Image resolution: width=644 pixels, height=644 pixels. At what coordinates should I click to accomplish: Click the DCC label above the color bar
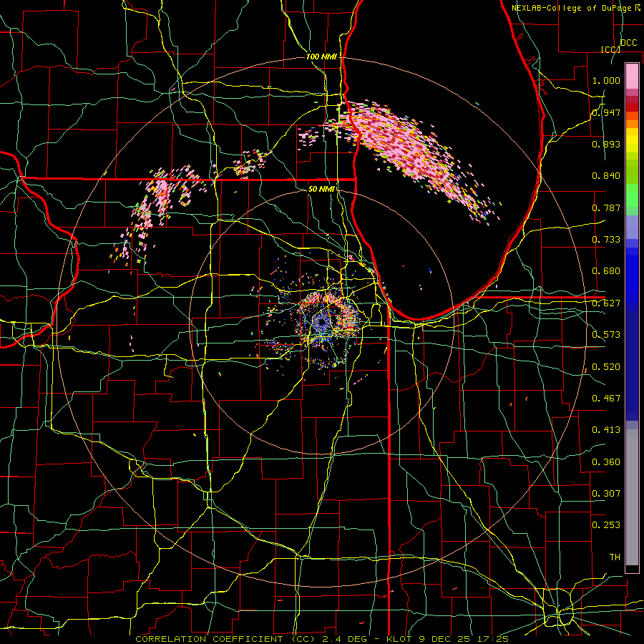coord(628,43)
